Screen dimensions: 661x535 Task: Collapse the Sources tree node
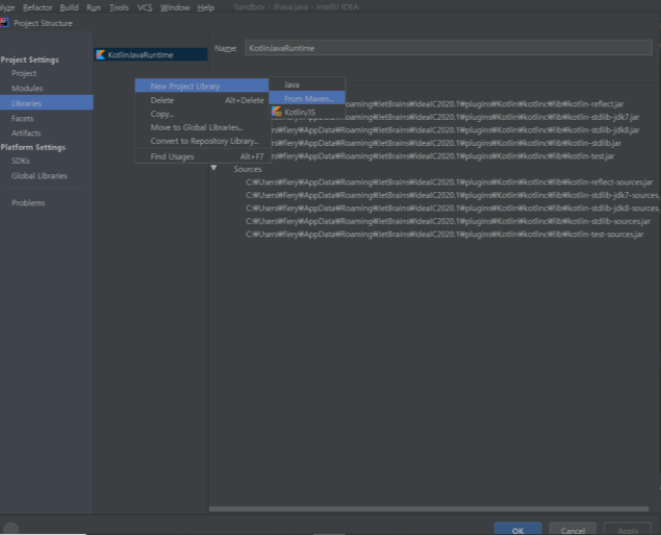(x=214, y=168)
